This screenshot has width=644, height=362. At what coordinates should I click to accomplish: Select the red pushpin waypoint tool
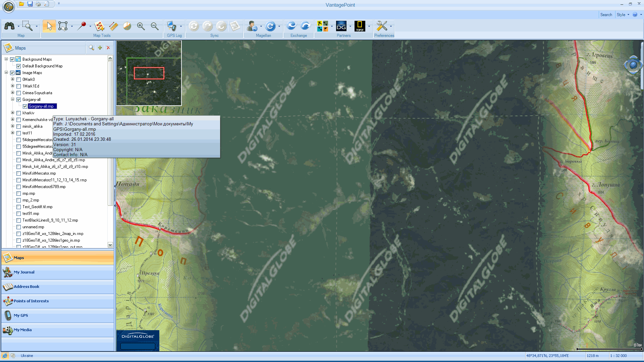click(82, 26)
